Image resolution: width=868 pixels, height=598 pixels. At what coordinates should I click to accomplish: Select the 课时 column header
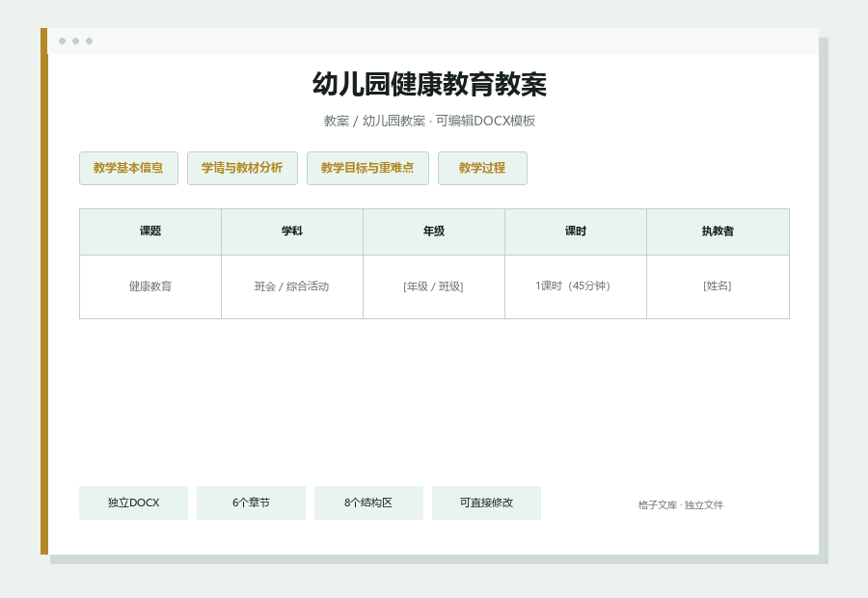(575, 231)
